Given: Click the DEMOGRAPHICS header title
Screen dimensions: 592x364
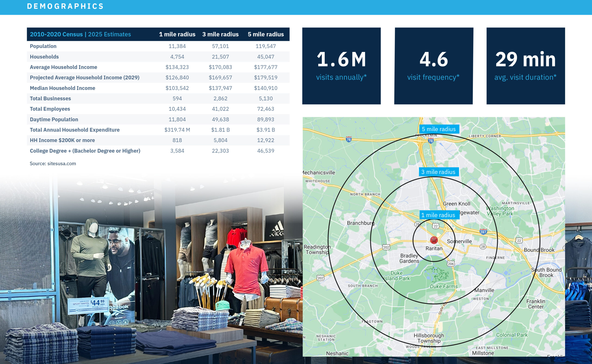Looking at the screenshot, I should click(65, 6).
